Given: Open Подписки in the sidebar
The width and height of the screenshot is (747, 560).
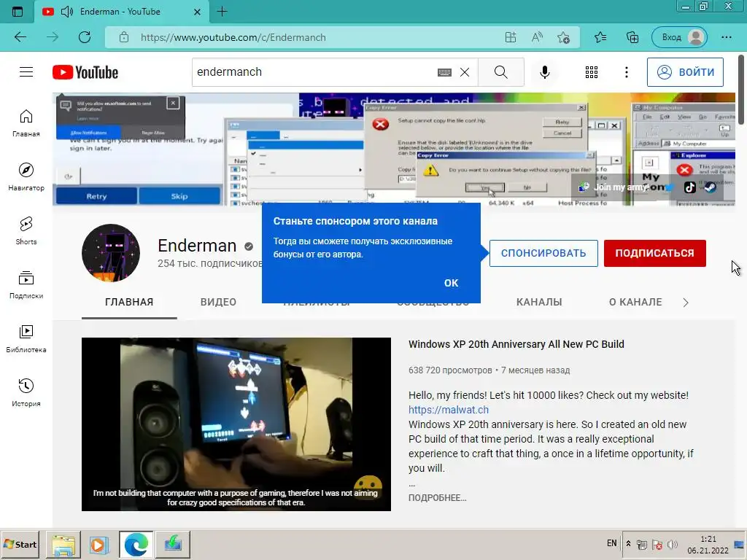Looking at the screenshot, I should [x=26, y=285].
